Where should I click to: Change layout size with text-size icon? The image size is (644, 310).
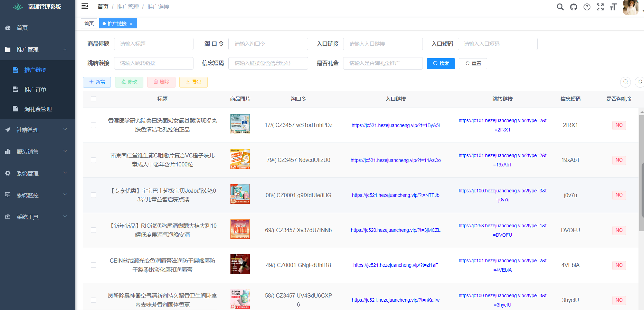(x=613, y=7)
